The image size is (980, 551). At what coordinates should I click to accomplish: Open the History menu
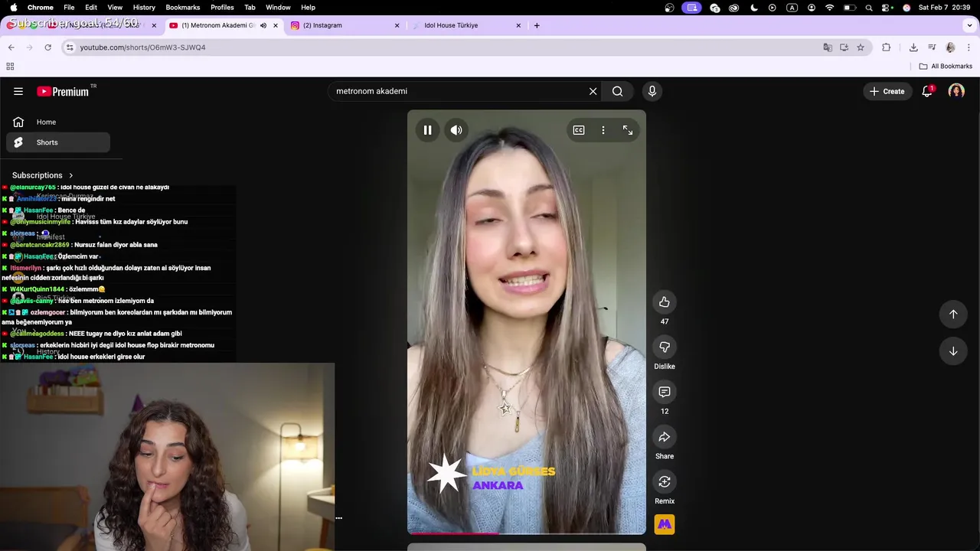[144, 8]
